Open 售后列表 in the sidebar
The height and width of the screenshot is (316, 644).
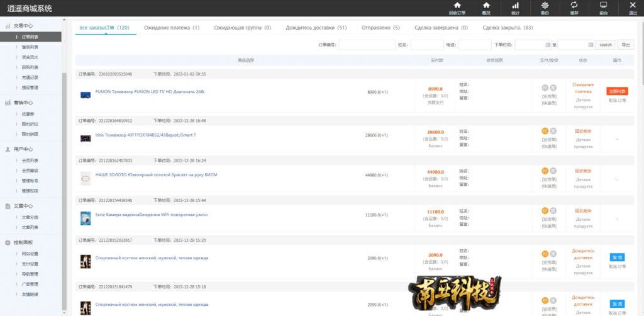pos(30,47)
